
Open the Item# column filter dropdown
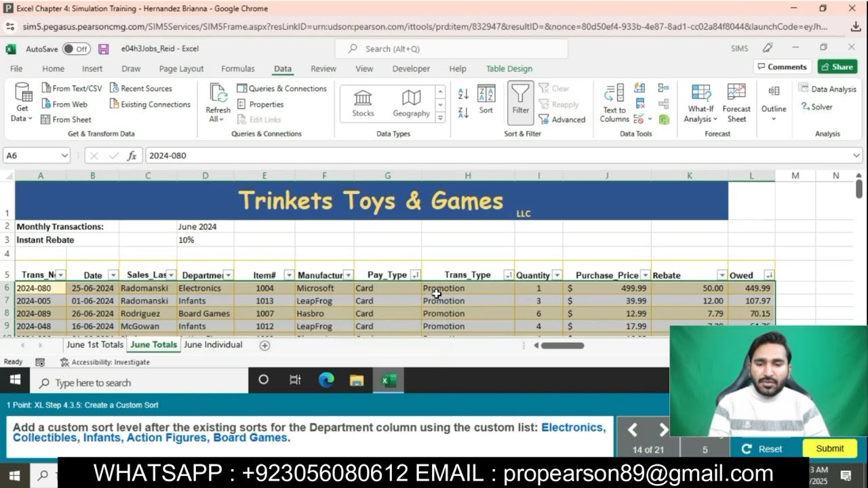point(289,275)
